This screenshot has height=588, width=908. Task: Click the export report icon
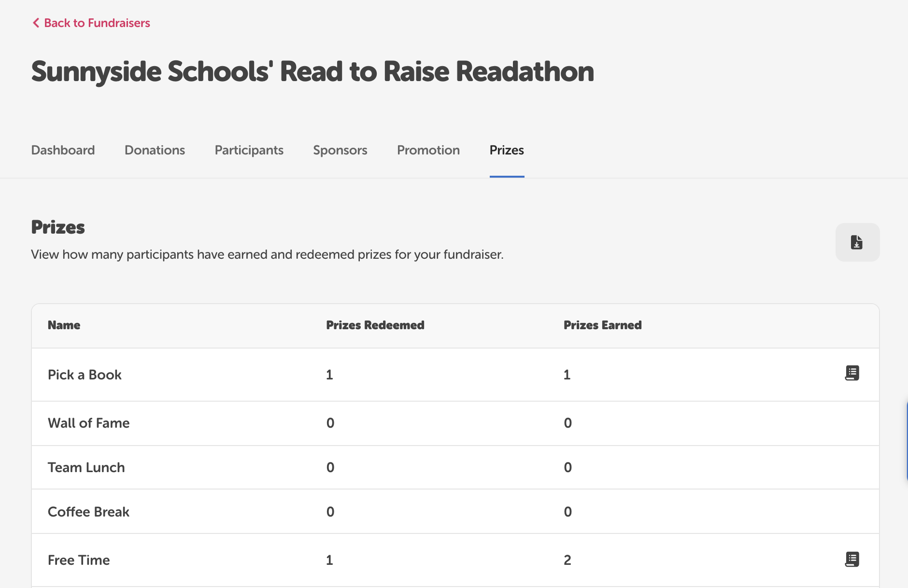tap(857, 242)
